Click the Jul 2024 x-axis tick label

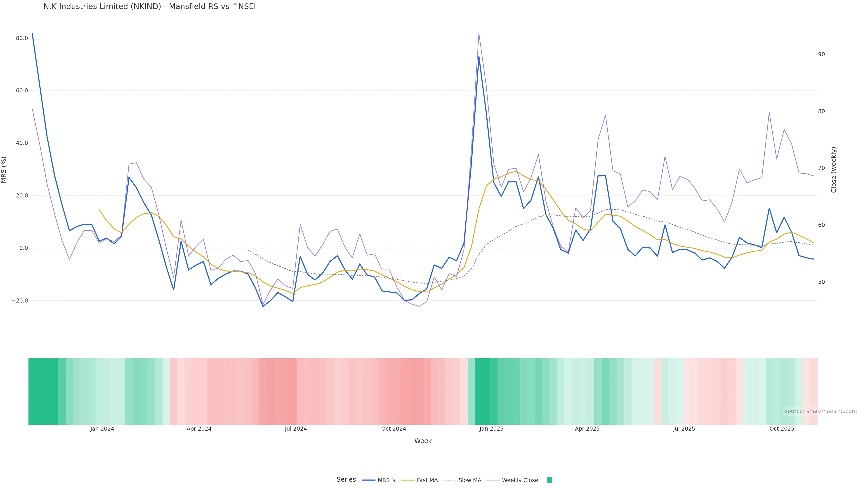pyautogui.click(x=295, y=429)
